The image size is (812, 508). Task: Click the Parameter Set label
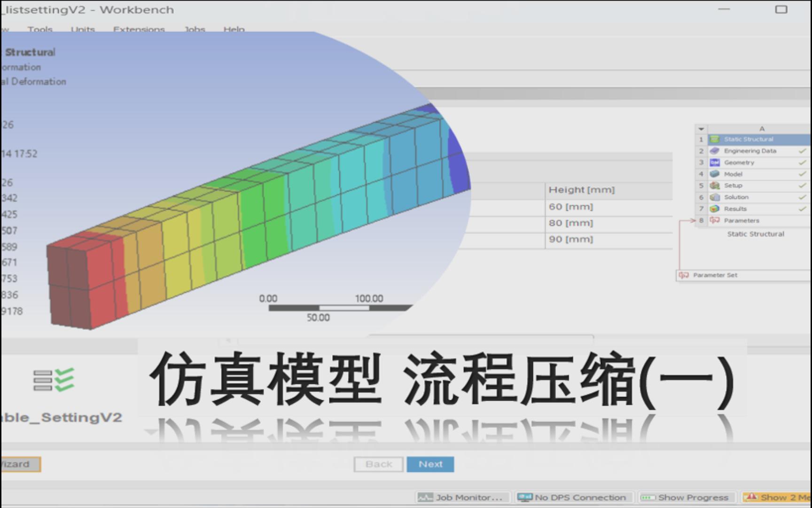click(x=715, y=275)
